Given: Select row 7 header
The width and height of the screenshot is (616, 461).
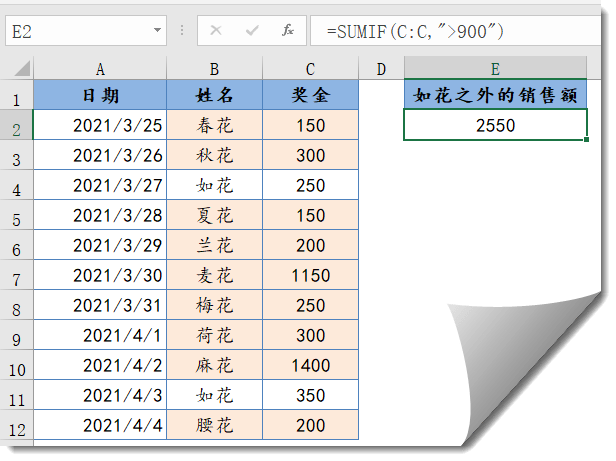Looking at the screenshot, I should click(x=16, y=276).
